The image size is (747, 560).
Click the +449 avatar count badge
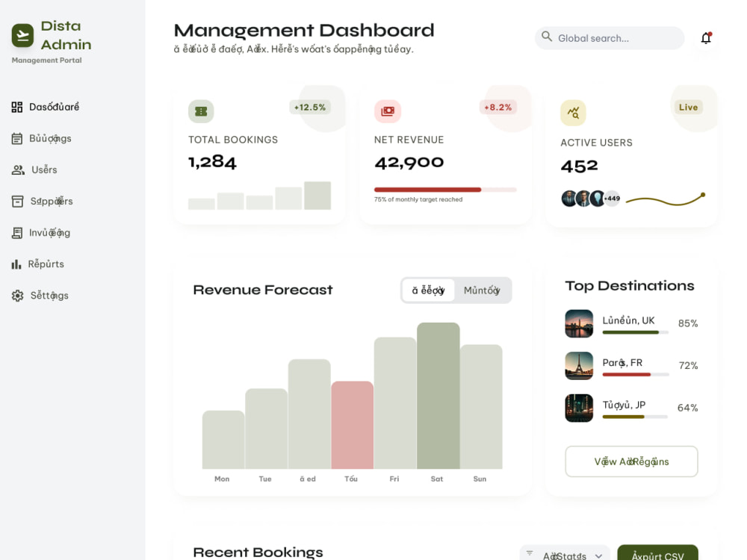tap(613, 199)
